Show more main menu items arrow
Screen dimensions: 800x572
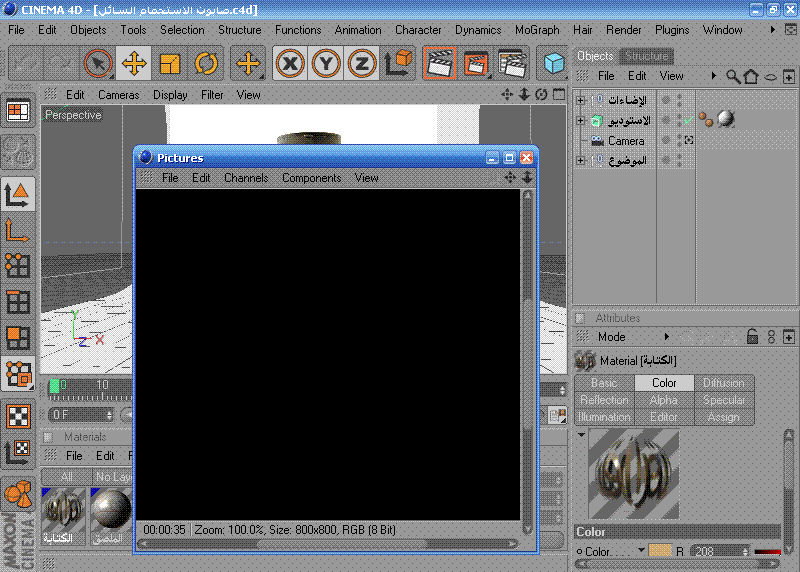click(772, 30)
